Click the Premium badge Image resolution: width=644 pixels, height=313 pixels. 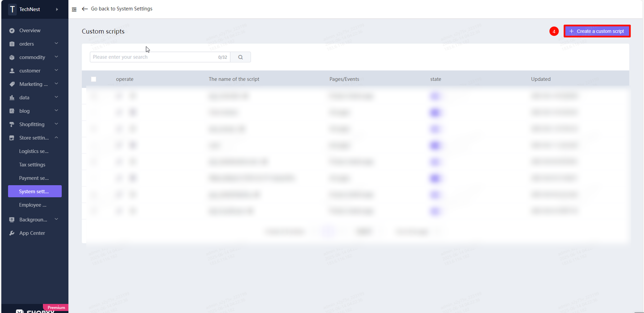(56, 307)
